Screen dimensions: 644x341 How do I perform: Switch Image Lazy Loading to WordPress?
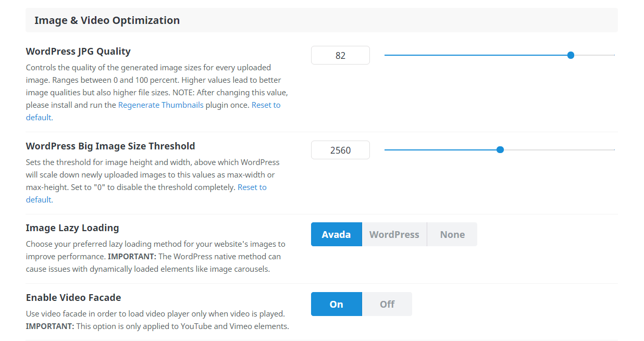click(x=394, y=234)
